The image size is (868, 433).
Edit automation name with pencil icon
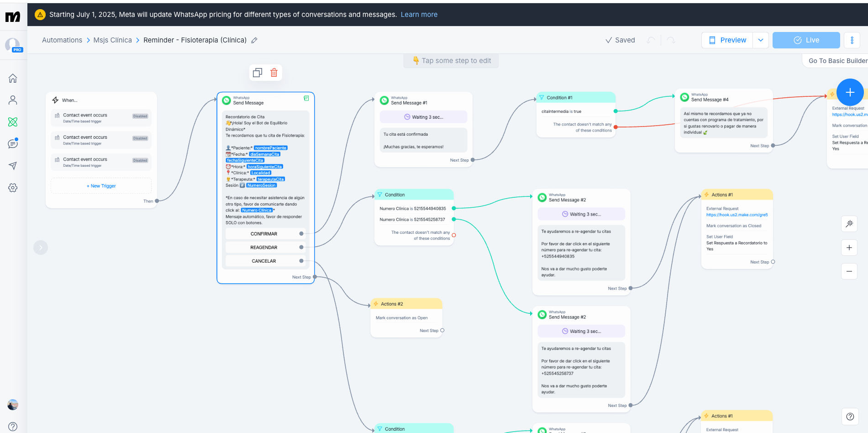pyautogui.click(x=254, y=40)
